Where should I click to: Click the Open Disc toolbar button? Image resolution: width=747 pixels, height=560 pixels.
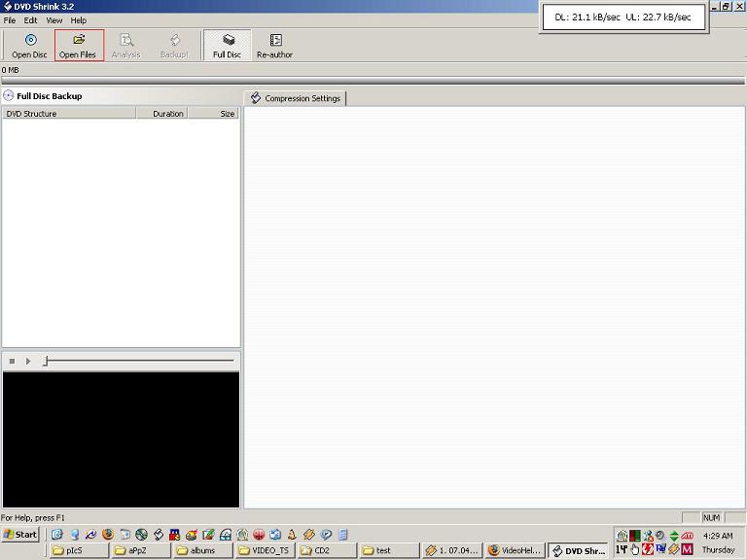tap(29, 46)
